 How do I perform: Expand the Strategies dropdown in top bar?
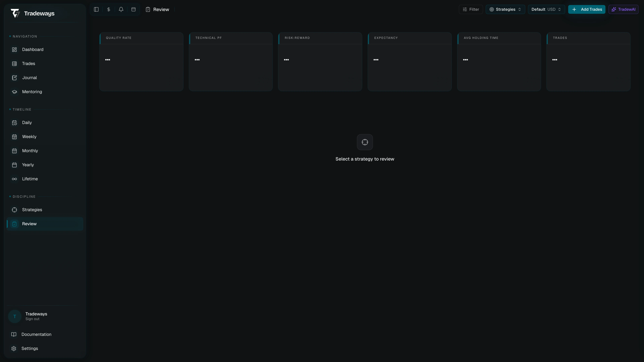[x=505, y=9]
